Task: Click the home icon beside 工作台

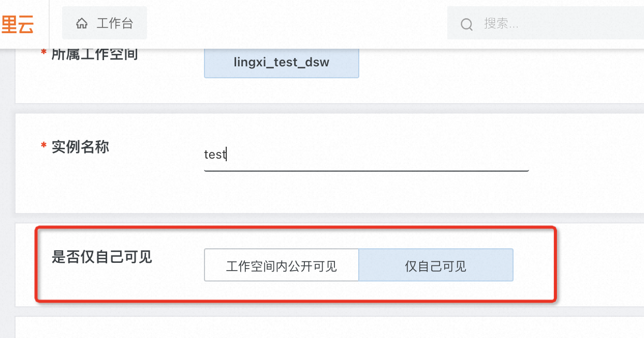Action: 81,23
